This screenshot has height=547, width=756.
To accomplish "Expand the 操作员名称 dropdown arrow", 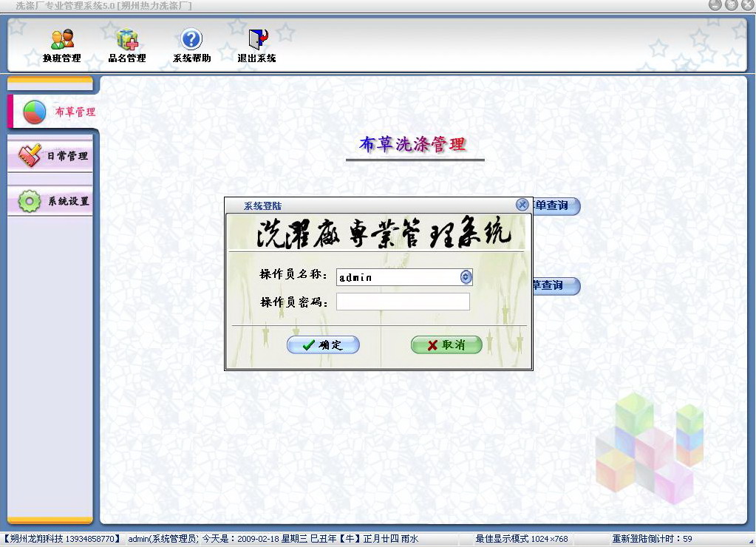I will 466,277.
